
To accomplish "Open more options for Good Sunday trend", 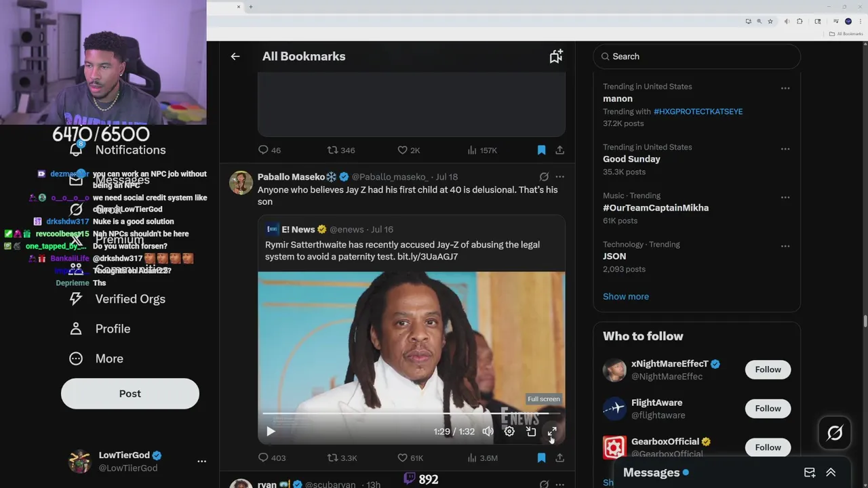I will point(785,148).
